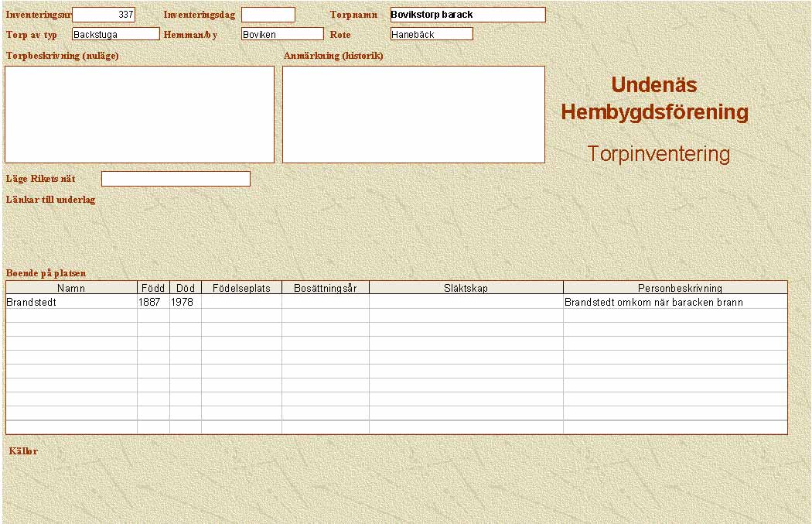Click the Född column header

153,288
